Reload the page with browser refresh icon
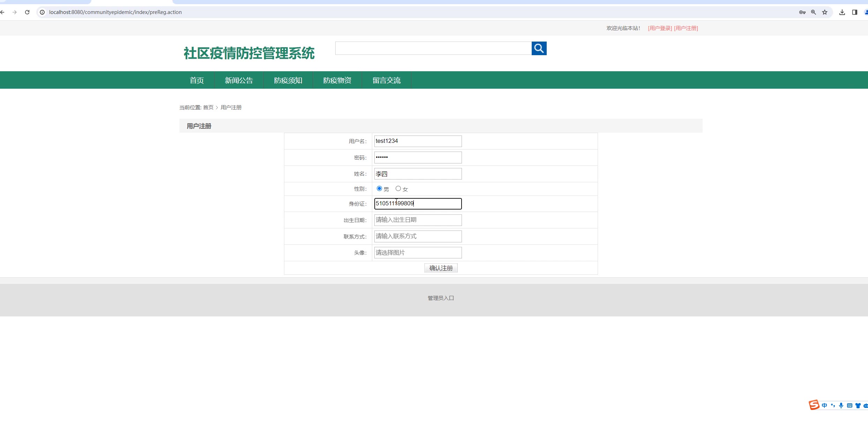Image resolution: width=868 pixels, height=447 pixels. [27, 12]
